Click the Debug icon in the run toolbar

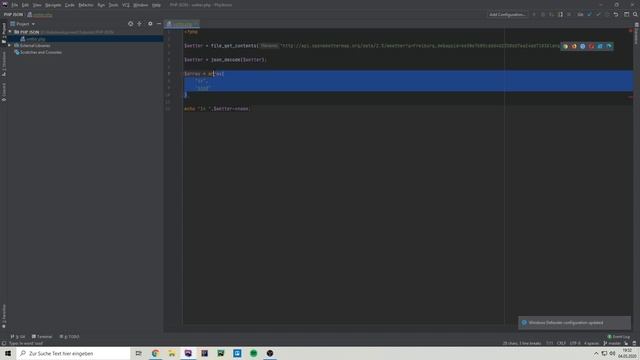coord(542,14)
